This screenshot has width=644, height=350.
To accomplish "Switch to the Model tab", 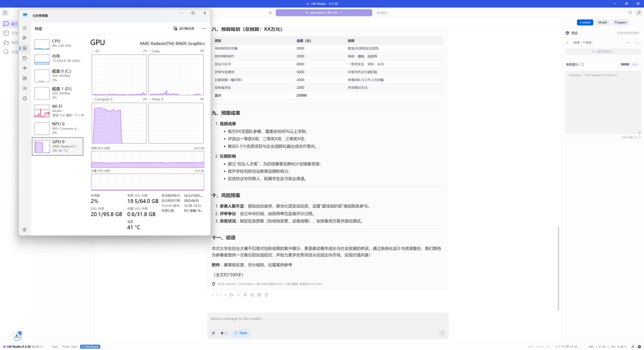I will [x=602, y=22].
